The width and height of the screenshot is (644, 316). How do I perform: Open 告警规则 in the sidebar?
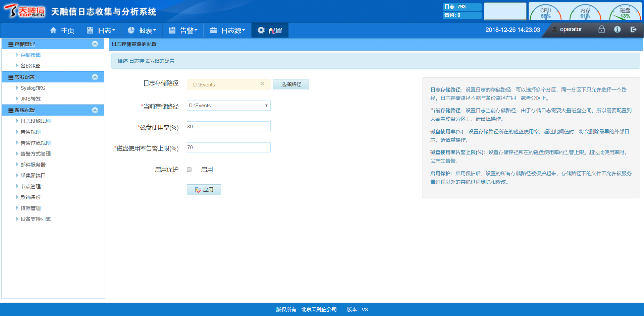[31, 132]
